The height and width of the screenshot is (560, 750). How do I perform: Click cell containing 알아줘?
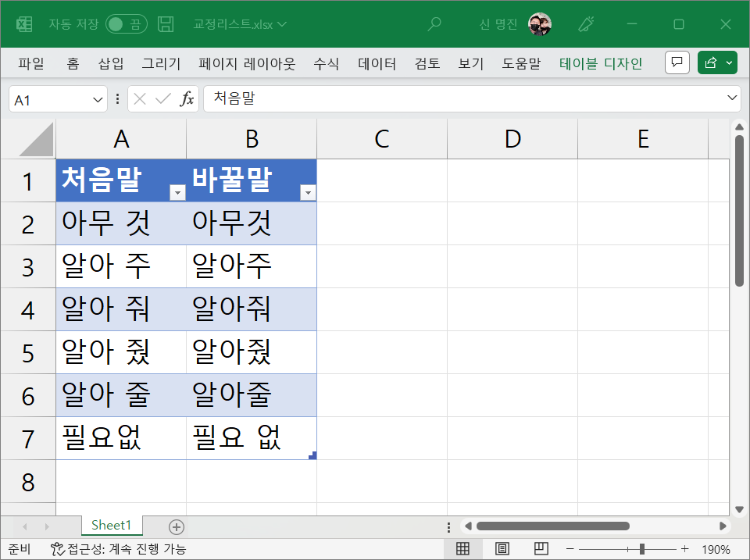click(252, 309)
